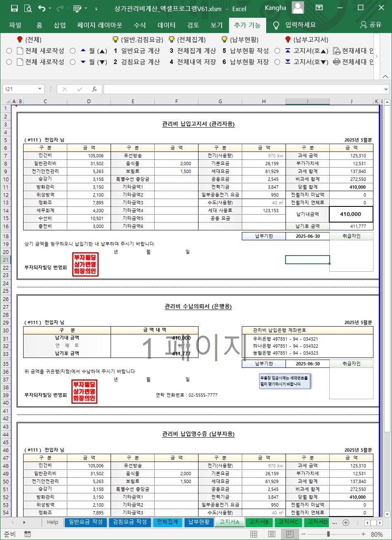Click the macro record icon in status bar

point(28,534)
